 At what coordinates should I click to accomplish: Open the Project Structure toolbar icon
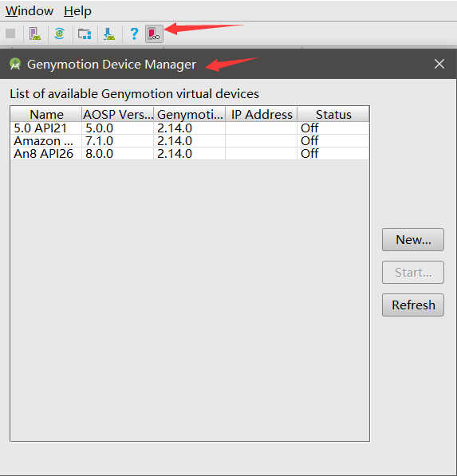[x=85, y=33]
